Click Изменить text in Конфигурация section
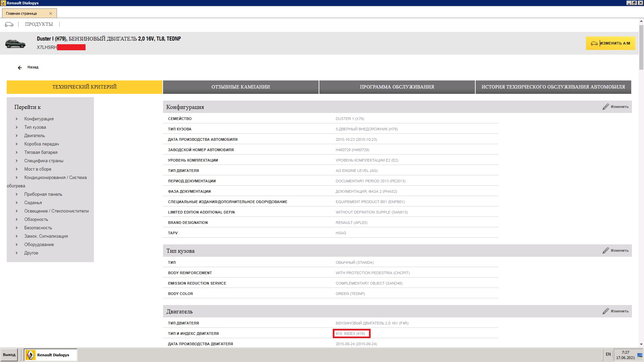This screenshot has width=644, height=362. click(620, 107)
